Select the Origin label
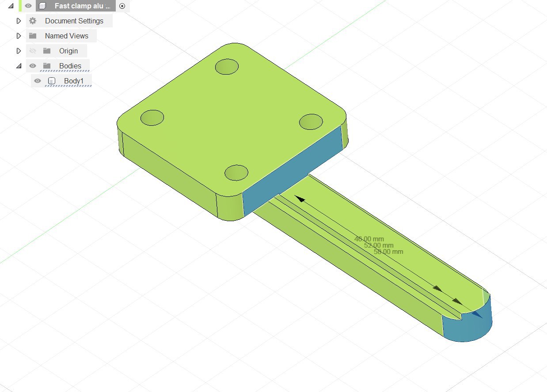Screen dimensions: 547x392 pyautogui.click(x=68, y=51)
